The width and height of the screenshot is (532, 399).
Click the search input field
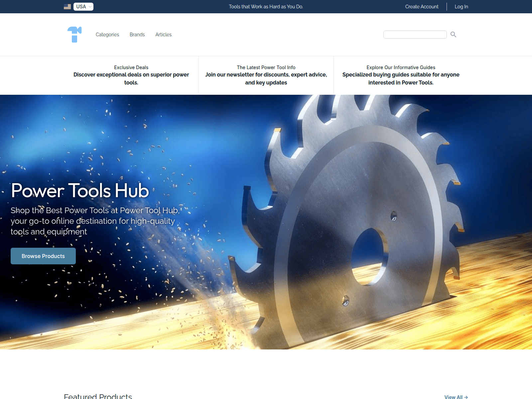pos(415,34)
